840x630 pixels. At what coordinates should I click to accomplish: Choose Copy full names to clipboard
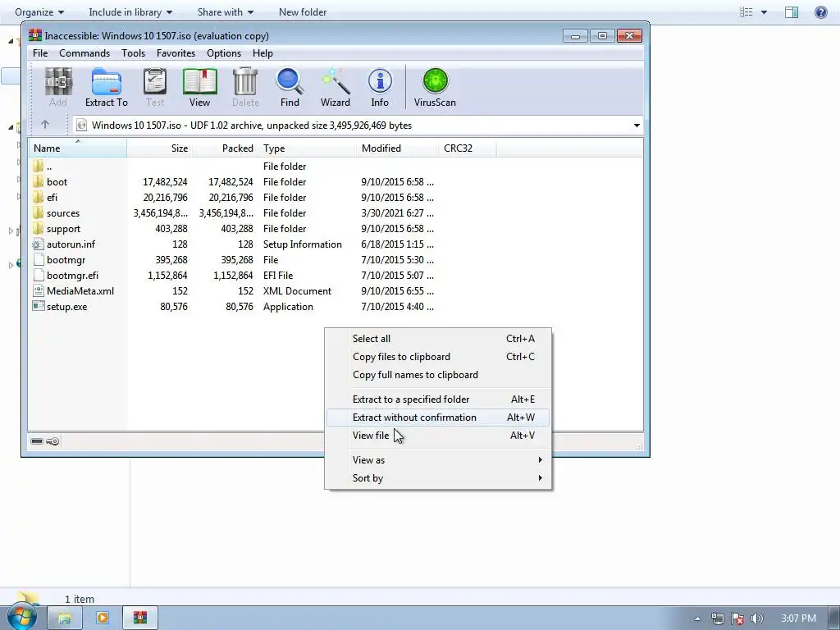pyautogui.click(x=438, y=375)
